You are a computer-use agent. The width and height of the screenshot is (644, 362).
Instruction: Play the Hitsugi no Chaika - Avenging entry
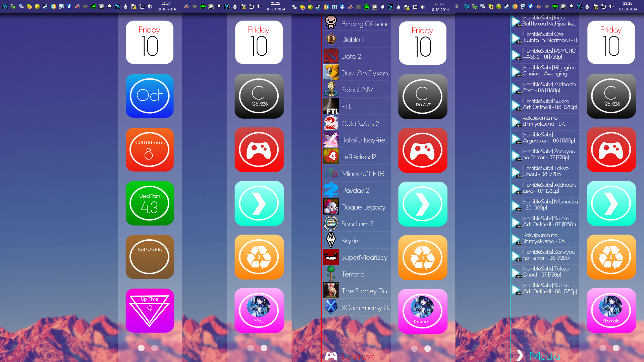coord(545,71)
